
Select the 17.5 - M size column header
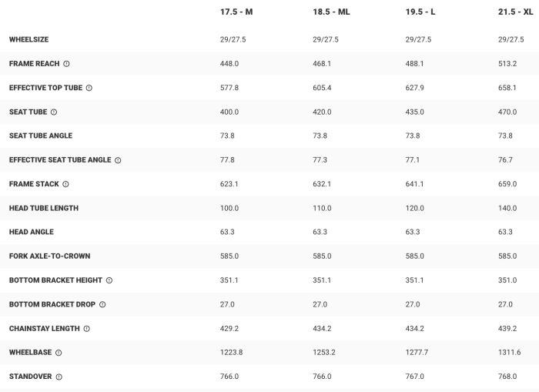(x=237, y=12)
